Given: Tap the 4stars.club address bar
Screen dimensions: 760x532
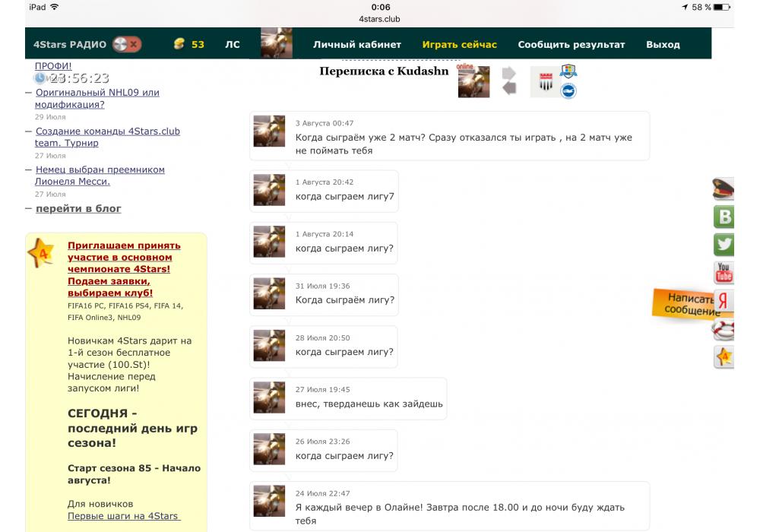Looking at the screenshot, I should pyautogui.click(x=379, y=19).
